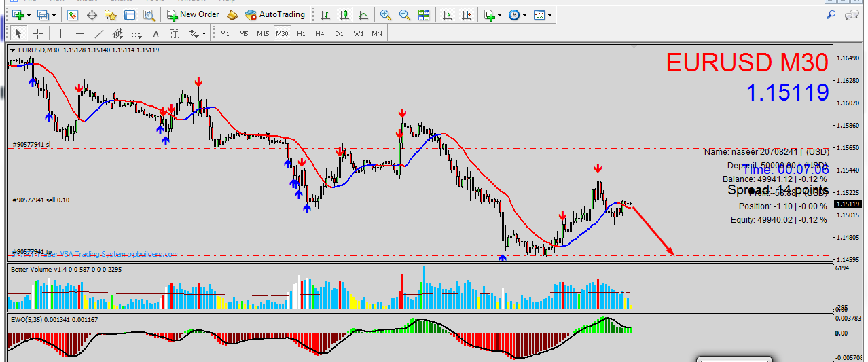868x362 pixels.
Task: Switch to the M5 timeframe
Action: coord(244,33)
